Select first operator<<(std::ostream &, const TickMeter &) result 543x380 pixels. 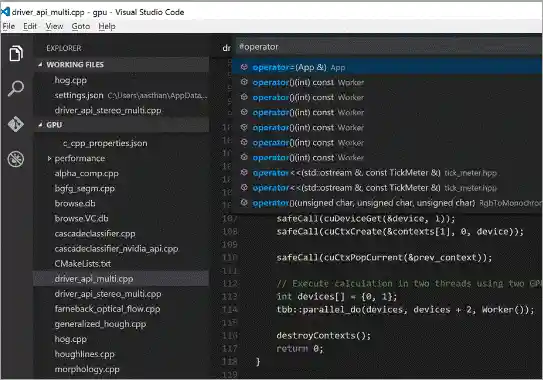coord(386,173)
